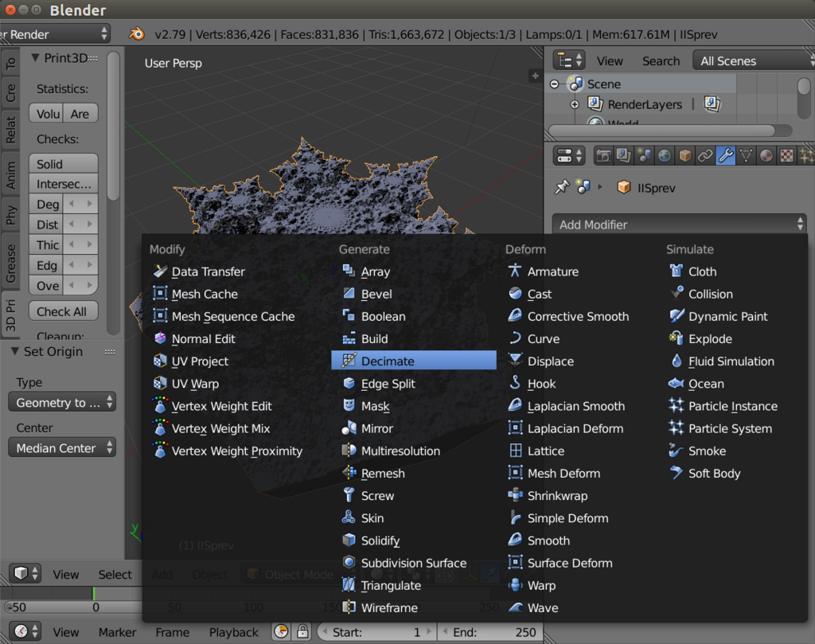This screenshot has height=644, width=815.
Task: Click the Start frame field
Action: 376,632
